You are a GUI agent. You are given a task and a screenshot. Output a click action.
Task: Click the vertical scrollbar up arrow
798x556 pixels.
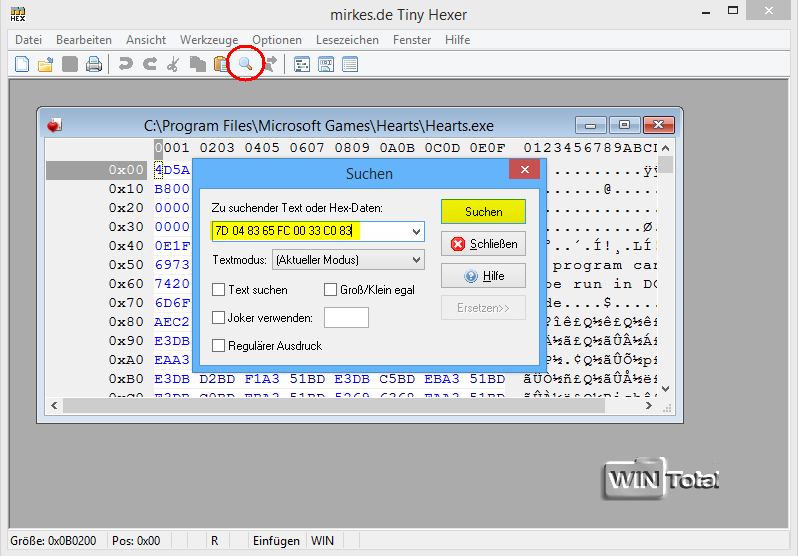pos(665,148)
